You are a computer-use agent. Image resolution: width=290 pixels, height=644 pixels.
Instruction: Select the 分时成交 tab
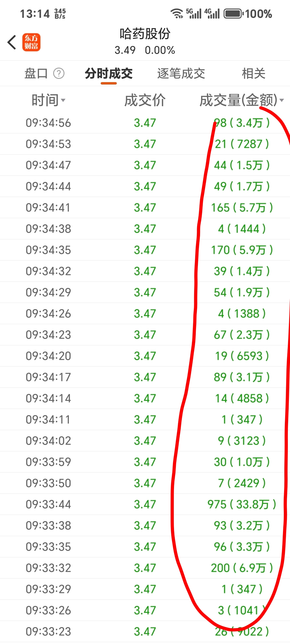(x=109, y=74)
